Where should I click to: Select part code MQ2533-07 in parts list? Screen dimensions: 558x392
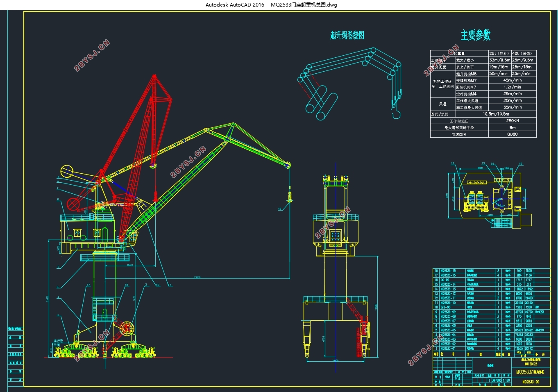click(x=448, y=321)
